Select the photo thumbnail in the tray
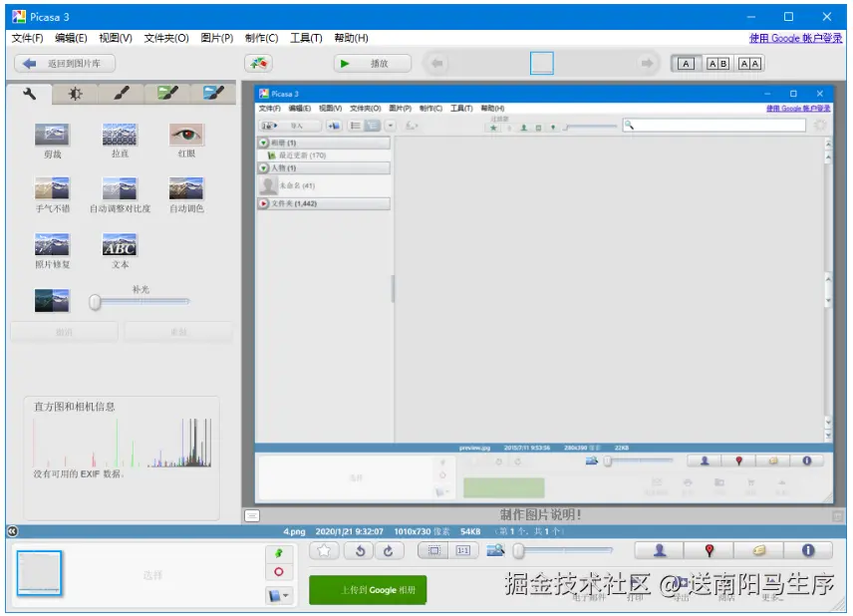The height and width of the screenshot is (616, 853). point(39,572)
